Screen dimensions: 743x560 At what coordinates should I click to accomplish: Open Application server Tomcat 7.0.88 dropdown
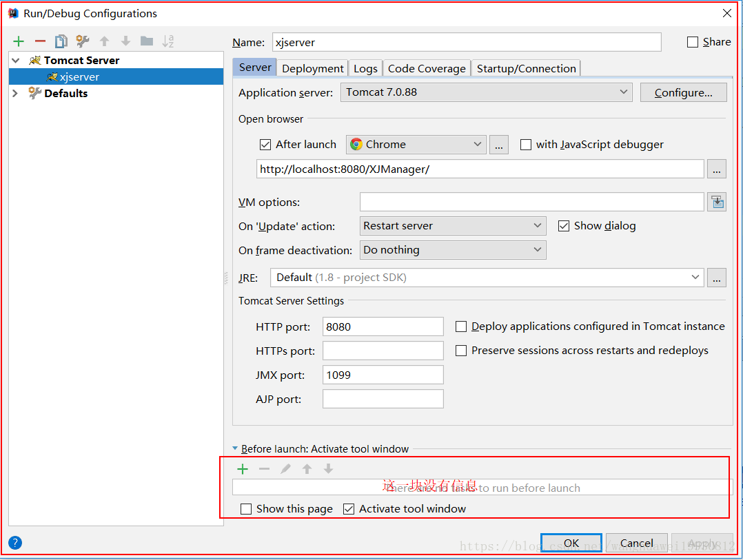coord(487,92)
